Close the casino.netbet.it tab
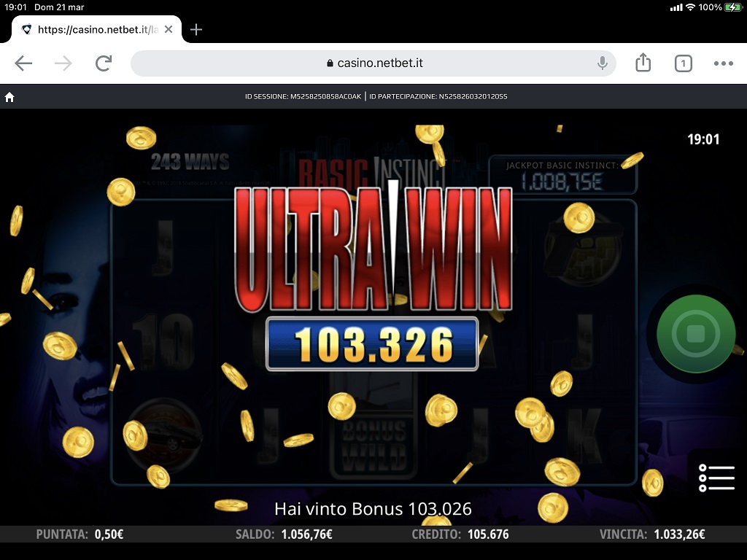This screenshot has height=560, width=747. click(169, 29)
